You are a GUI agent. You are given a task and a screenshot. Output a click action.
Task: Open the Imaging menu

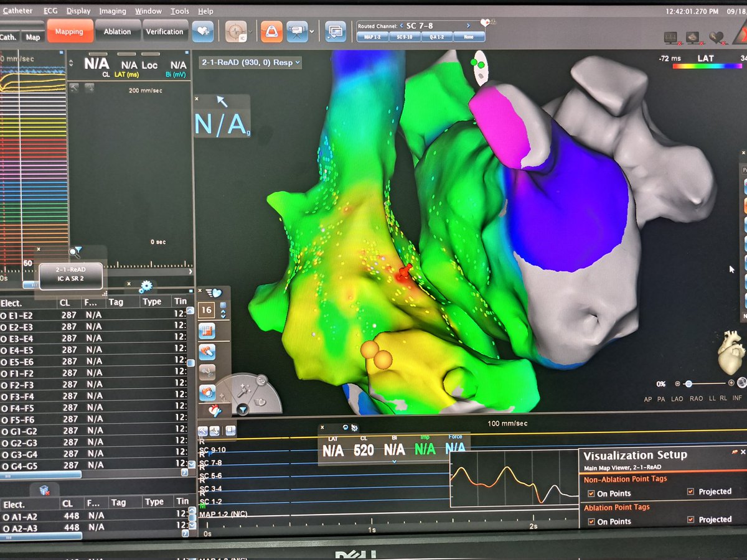112,11
